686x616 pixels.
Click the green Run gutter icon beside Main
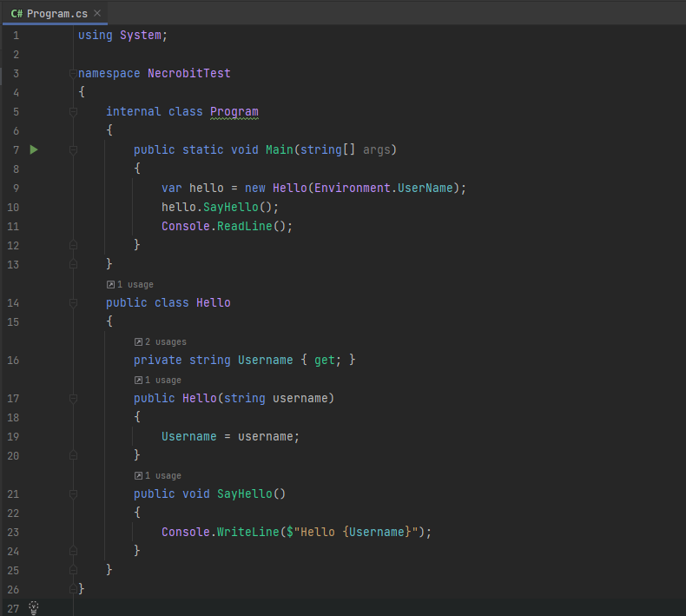(x=34, y=149)
